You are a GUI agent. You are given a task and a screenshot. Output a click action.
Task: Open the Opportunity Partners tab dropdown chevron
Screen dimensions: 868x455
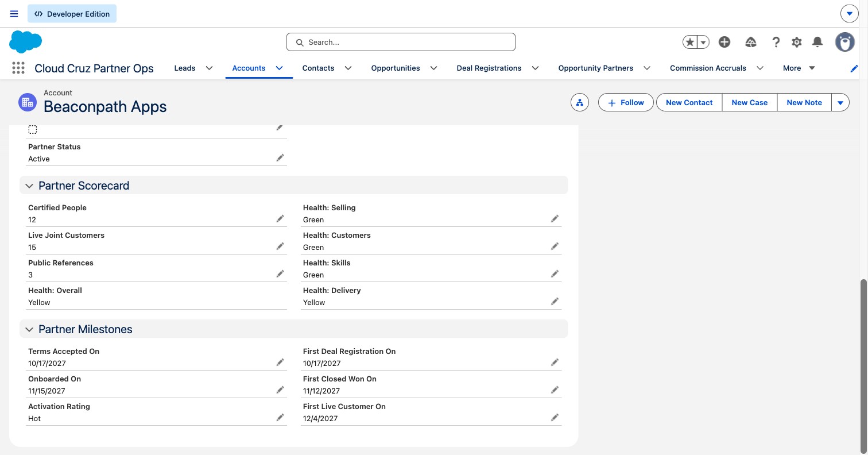(x=647, y=68)
